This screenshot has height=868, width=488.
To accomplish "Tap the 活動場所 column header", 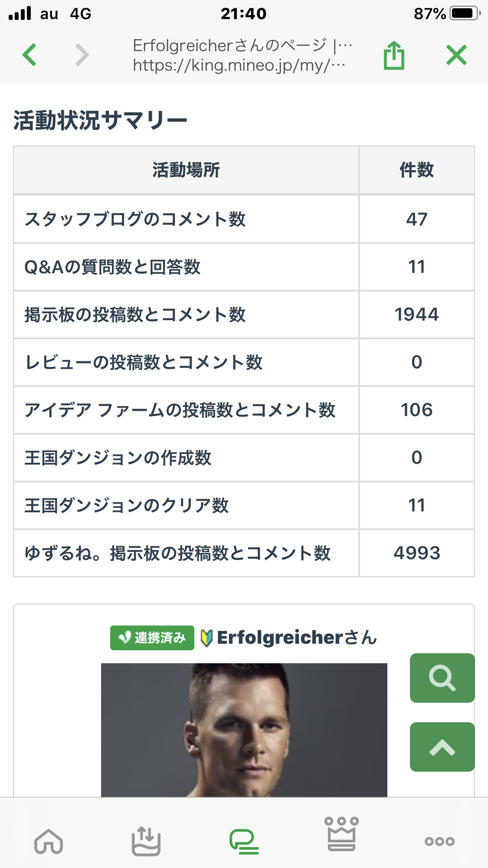I will pyautogui.click(x=186, y=170).
